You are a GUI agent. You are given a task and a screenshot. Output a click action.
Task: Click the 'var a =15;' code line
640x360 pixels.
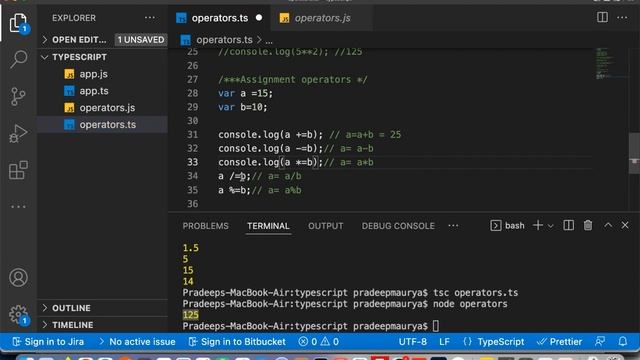coord(245,93)
